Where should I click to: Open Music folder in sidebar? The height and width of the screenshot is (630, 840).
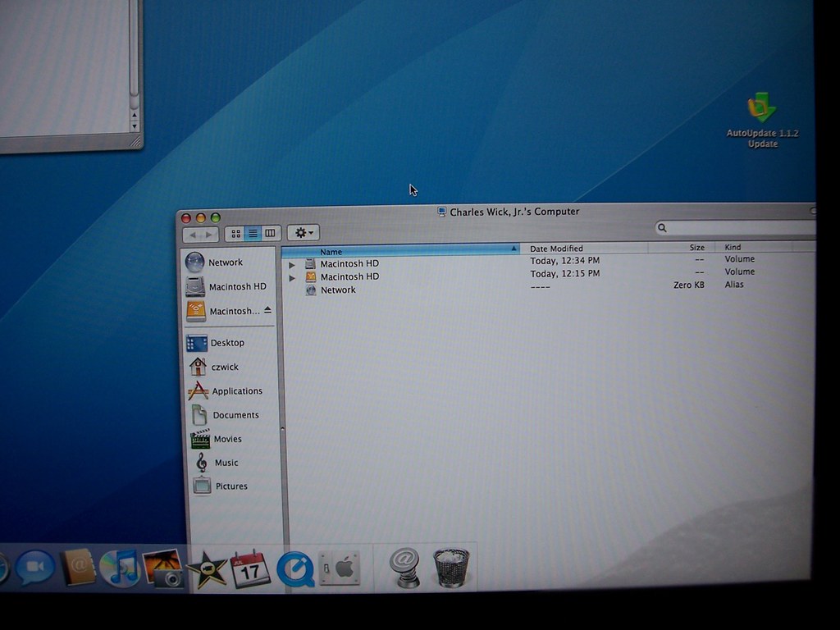[x=217, y=463]
